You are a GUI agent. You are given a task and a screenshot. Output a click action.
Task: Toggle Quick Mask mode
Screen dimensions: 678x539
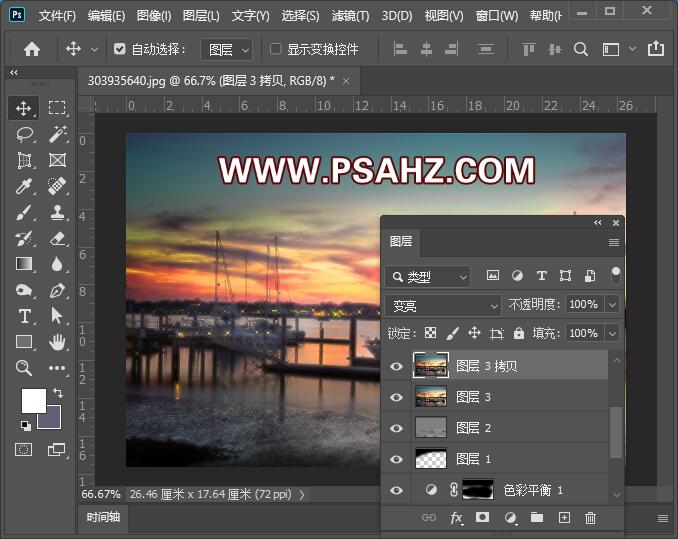click(23, 450)
